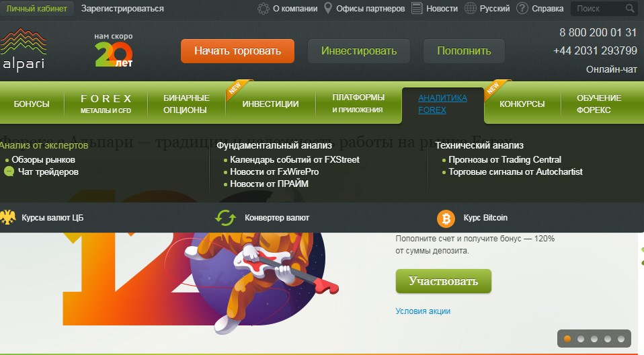This screenshot has height=355, width=644.
Task: Open the Аналитика Forex menu tab
Action: 443,104
